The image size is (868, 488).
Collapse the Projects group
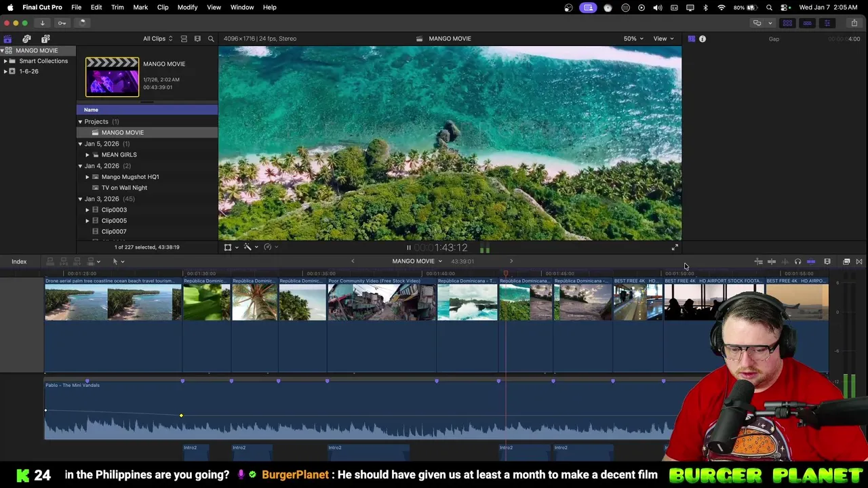[x=80, y=121]
